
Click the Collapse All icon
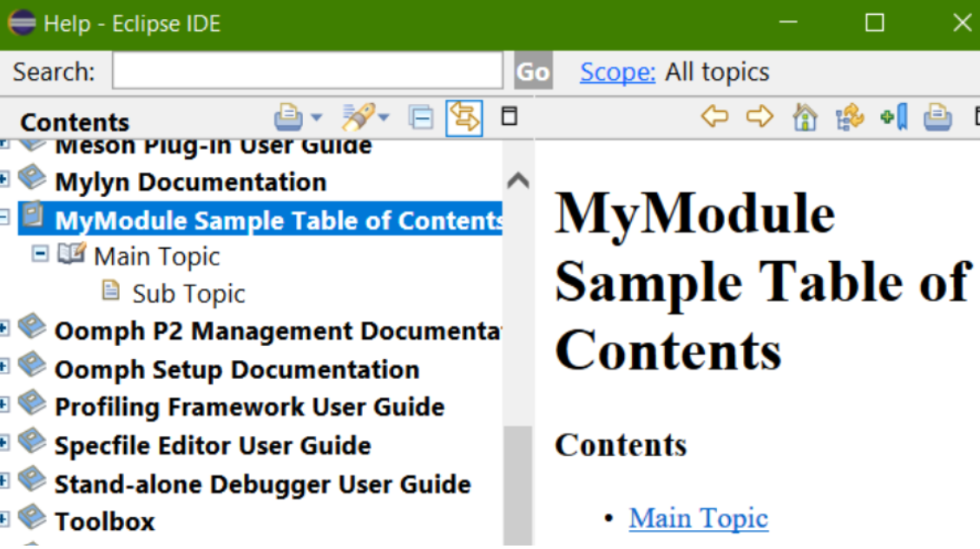coord(421,117)
